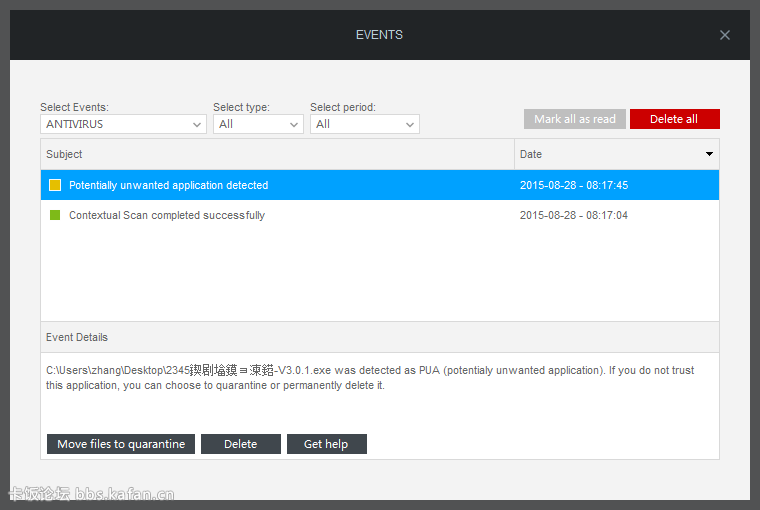Click the green status icon on Contextual Scan row
The image size is (760, 510).
pos(55,215)
